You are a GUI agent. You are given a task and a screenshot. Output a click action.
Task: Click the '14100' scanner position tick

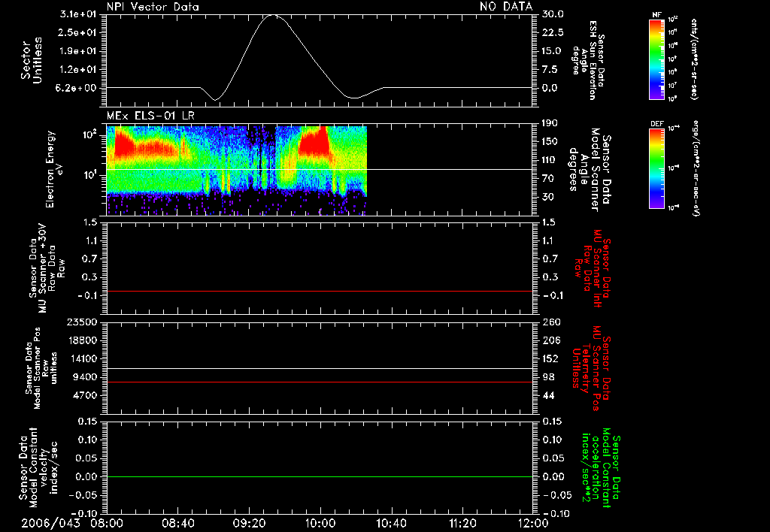click(81, 358)
